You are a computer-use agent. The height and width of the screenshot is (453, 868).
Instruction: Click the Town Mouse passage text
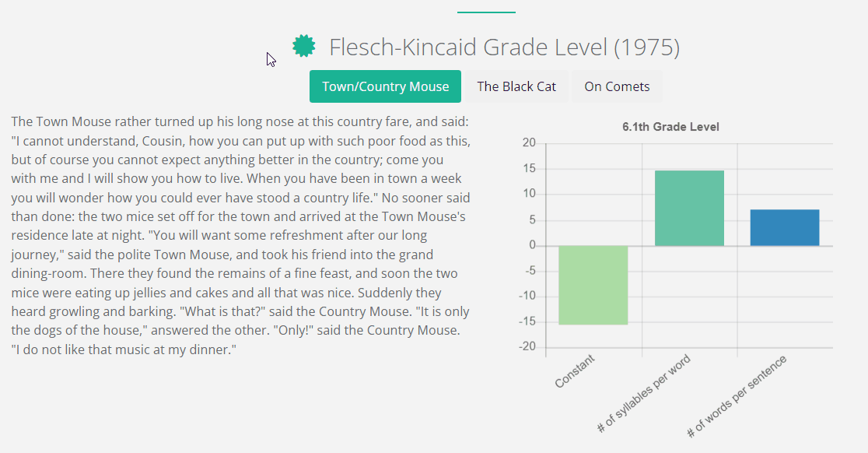pos(241,235)
